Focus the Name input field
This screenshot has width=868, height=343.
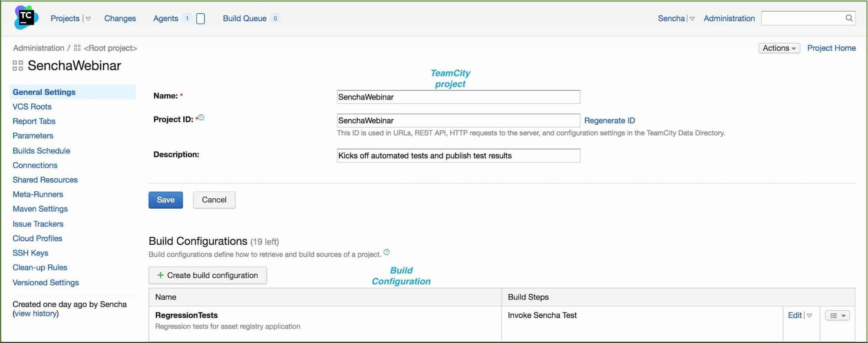click(x=458, y=97)
